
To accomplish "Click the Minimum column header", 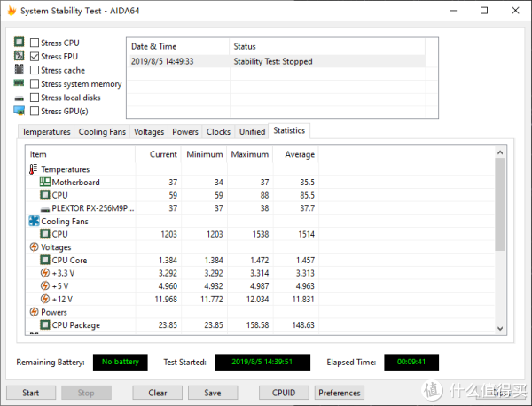I will click(204, 154).
